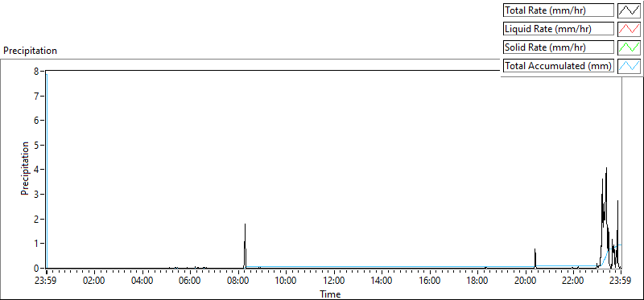Click the 12:00 time axis label
This screenshot has height=300, width=644.
[x=334, y=282]
